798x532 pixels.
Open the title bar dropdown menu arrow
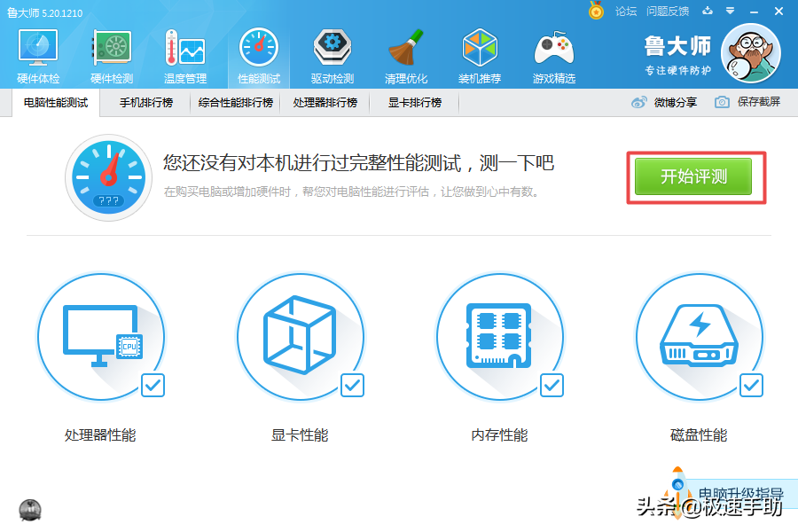(731, 11)
